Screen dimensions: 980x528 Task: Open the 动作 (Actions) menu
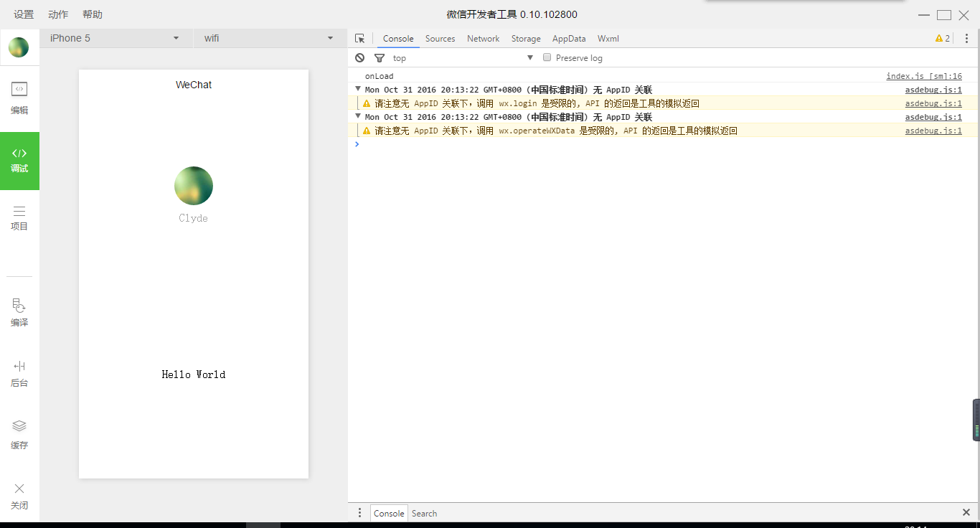click(x=58, y=14)
